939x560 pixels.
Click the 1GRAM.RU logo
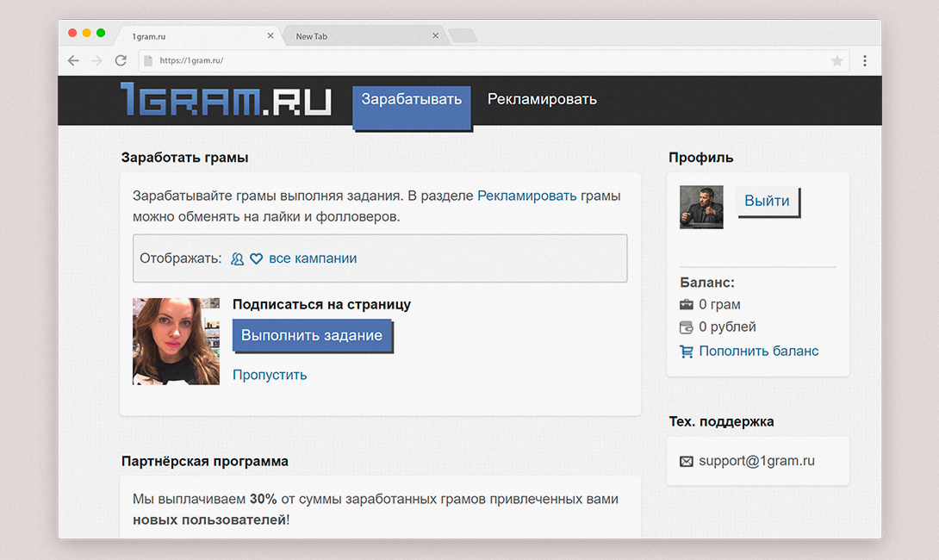[x=225, y=99]
